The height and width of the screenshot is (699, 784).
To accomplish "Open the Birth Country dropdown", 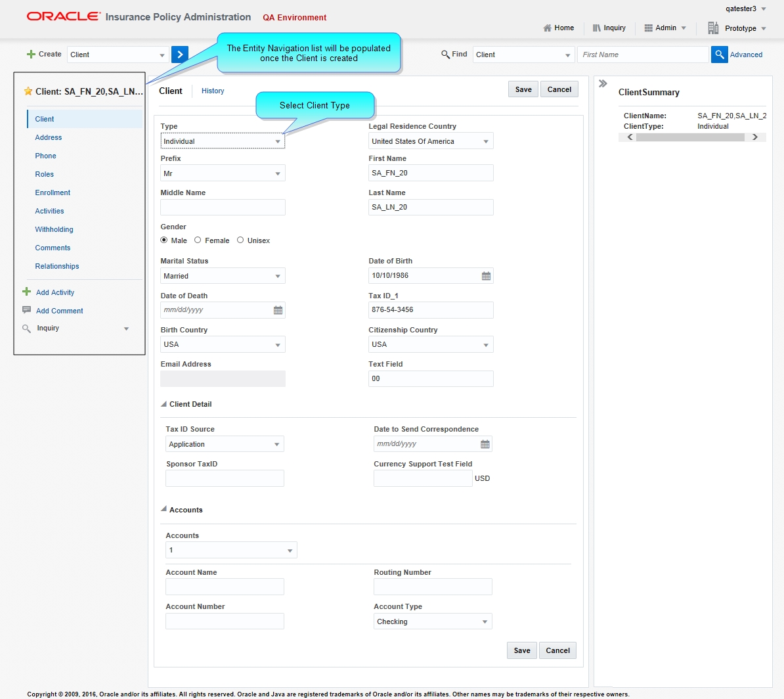I will (223, 344).
